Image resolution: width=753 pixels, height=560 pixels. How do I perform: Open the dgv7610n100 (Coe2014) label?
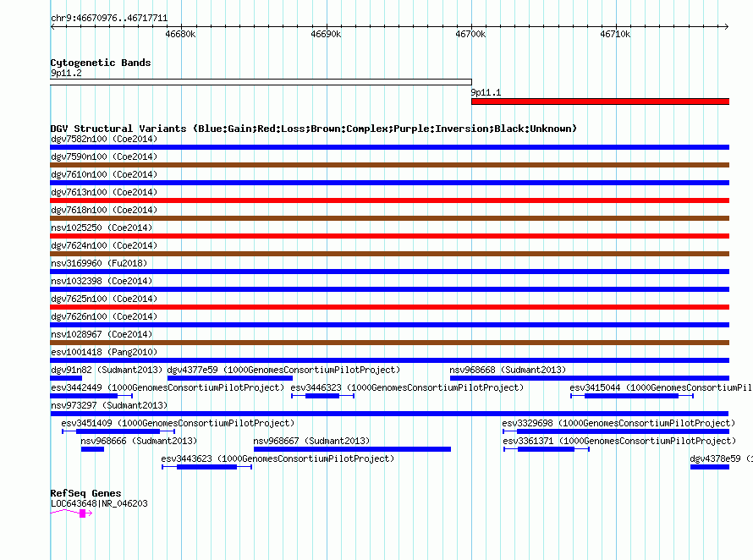(104, 174)
